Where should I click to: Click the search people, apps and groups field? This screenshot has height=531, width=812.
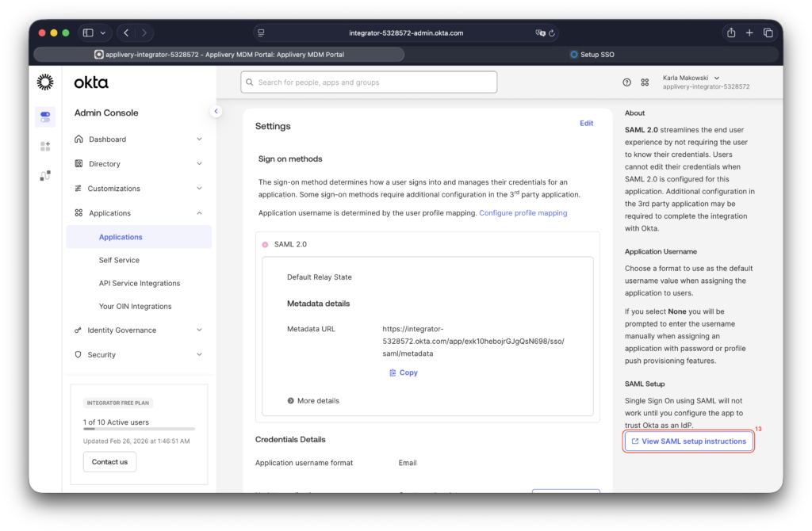369,82
